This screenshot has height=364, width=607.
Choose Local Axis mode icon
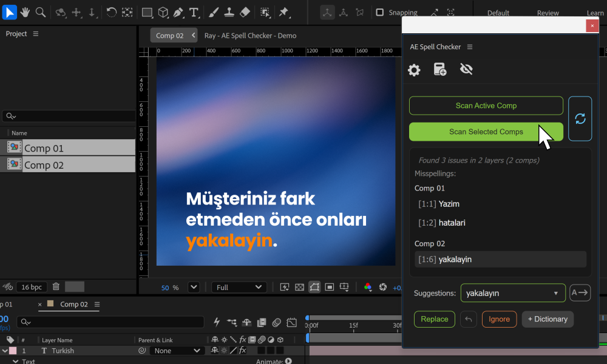pyautogui.click(x=327, y=13)
